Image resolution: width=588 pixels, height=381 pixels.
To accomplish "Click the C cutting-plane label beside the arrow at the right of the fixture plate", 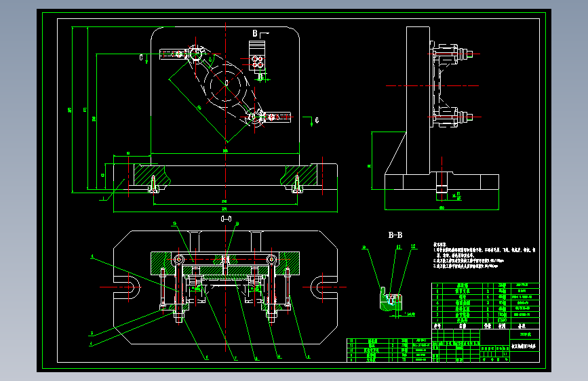I will point(317,120).
